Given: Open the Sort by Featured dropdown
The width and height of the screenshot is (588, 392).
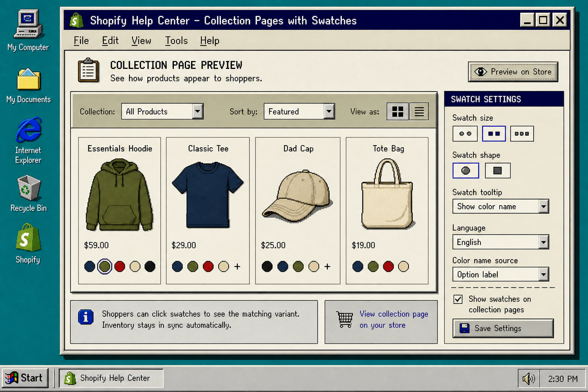Looking at the screenshot, I should (x=299, y=111).
